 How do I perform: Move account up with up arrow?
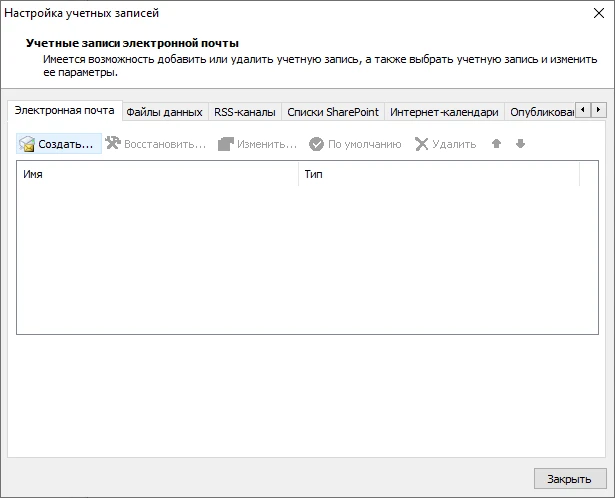pos(496,144)
